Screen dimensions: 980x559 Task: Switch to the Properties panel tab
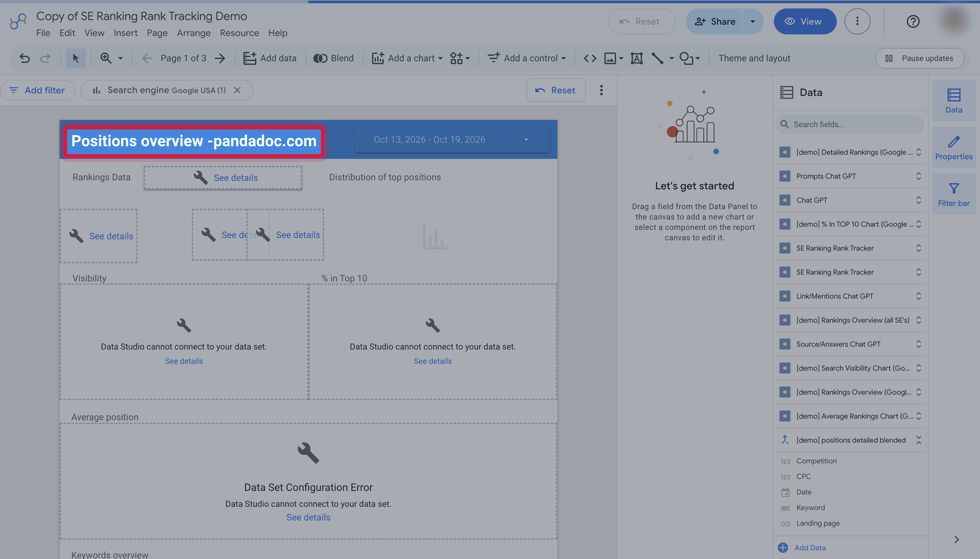(953, 148)
